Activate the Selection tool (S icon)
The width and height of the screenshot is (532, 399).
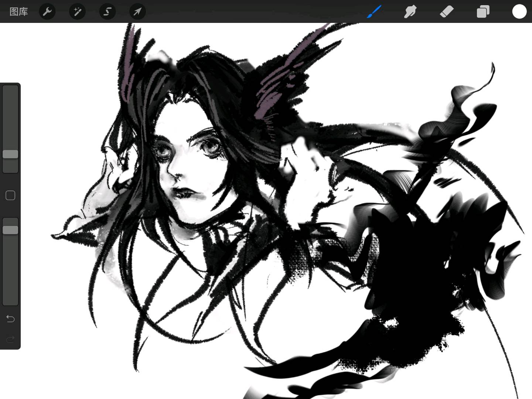pos(107,12)
